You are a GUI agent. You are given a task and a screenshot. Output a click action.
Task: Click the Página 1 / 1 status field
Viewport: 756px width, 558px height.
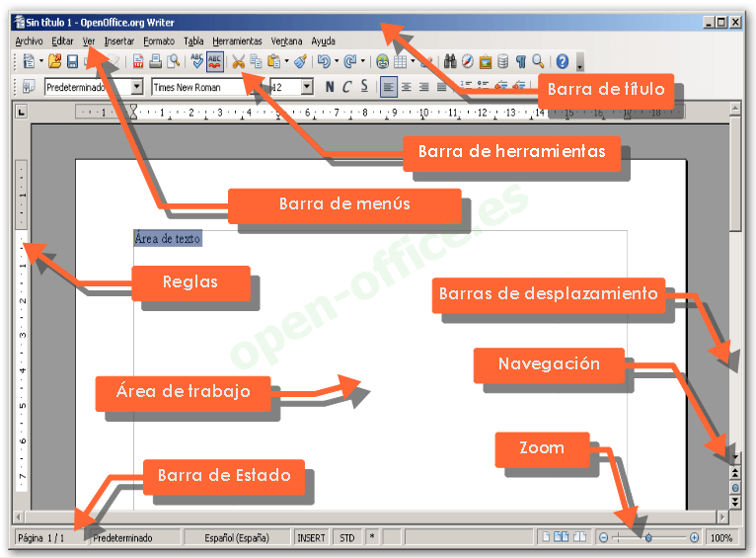click(x=48, y=537)
